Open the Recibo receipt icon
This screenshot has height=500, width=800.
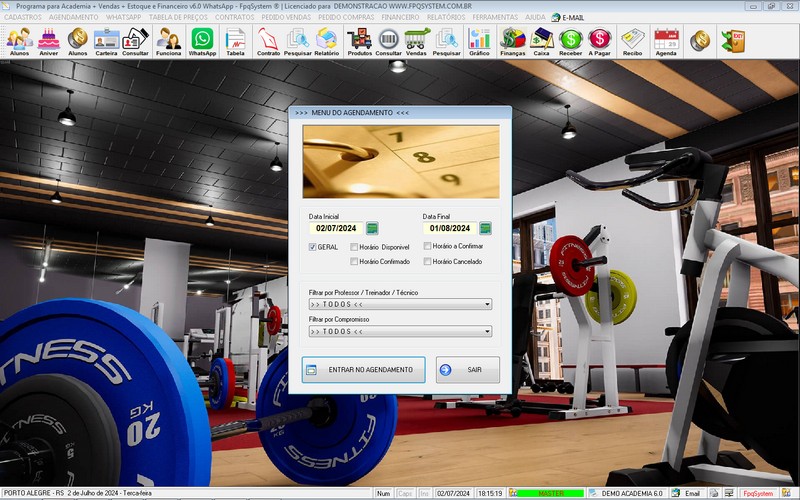[633, 42]
